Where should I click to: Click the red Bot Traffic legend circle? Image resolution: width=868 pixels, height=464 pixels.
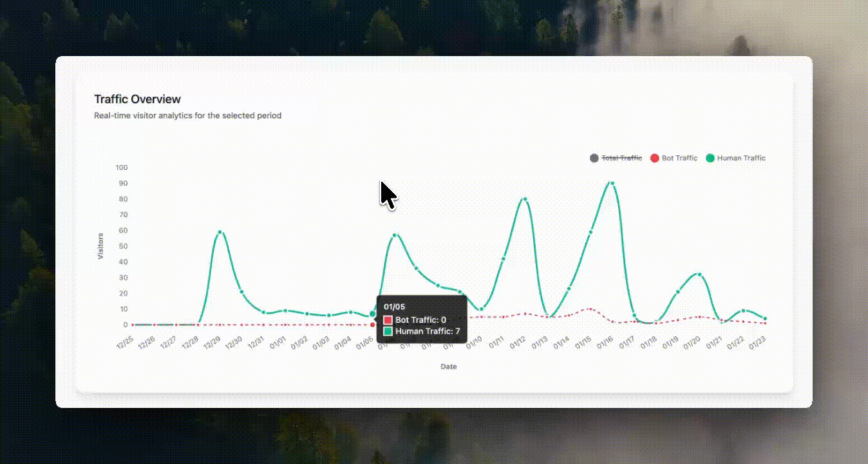(x=654, y=158)
